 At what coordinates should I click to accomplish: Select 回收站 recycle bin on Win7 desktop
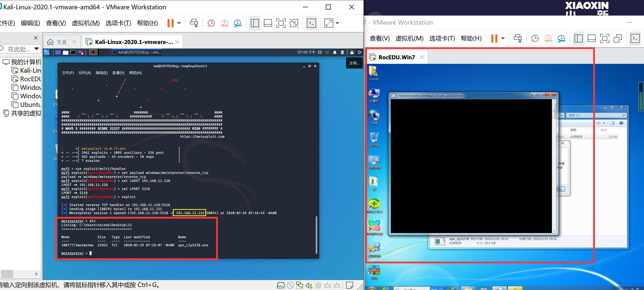(374, 139)
